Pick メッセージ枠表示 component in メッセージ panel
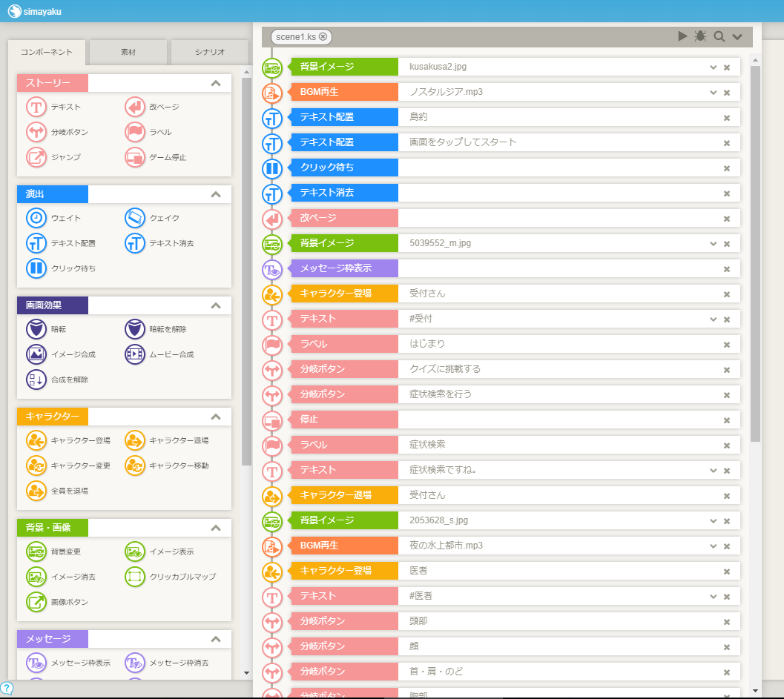Viewport: 784px width, 699px height. 36,663
